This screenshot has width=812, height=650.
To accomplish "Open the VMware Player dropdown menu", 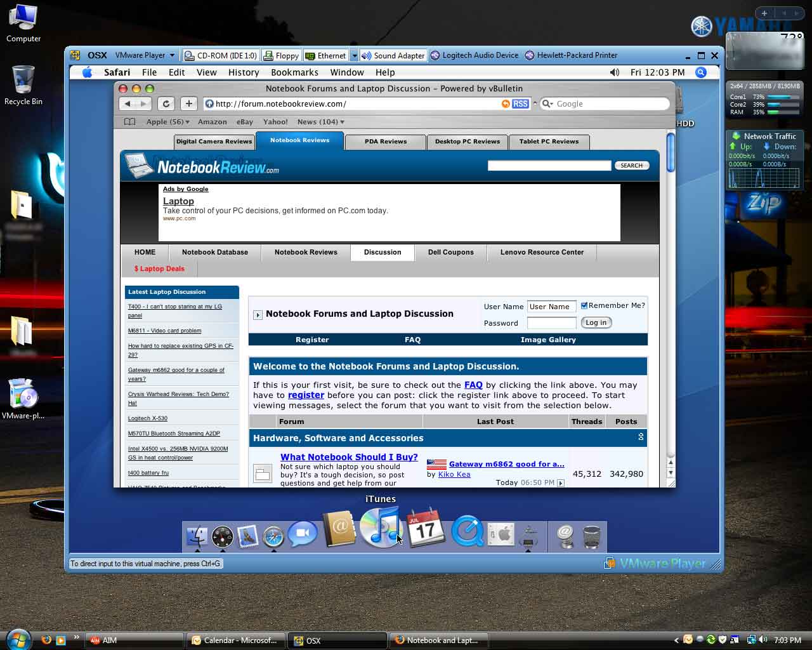I will (x=145, y=55).
